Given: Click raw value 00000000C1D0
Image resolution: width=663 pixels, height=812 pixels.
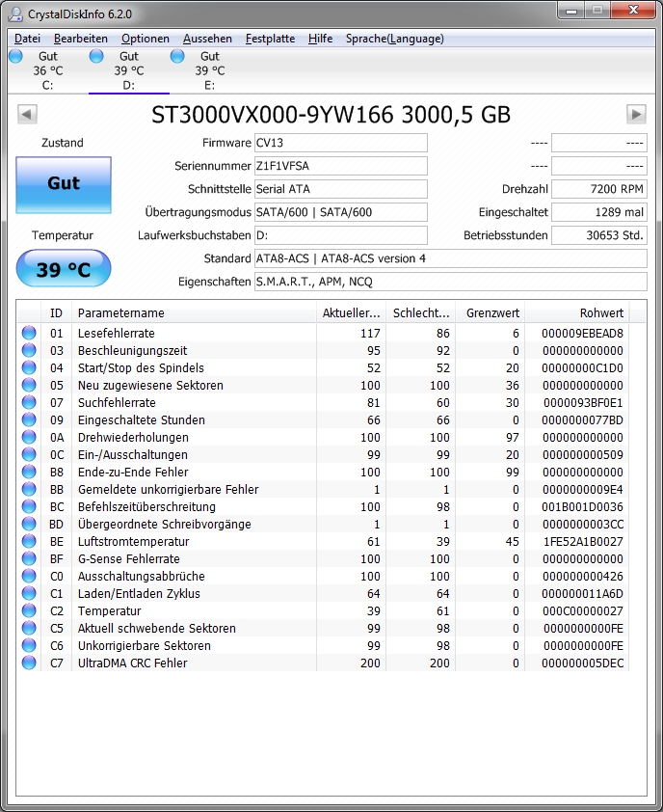Looking at the screenshot, I should [x=582, y=367].
